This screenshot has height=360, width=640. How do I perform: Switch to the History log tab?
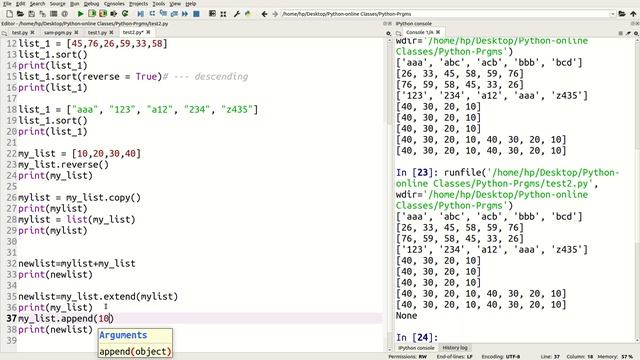coord(455,348)
